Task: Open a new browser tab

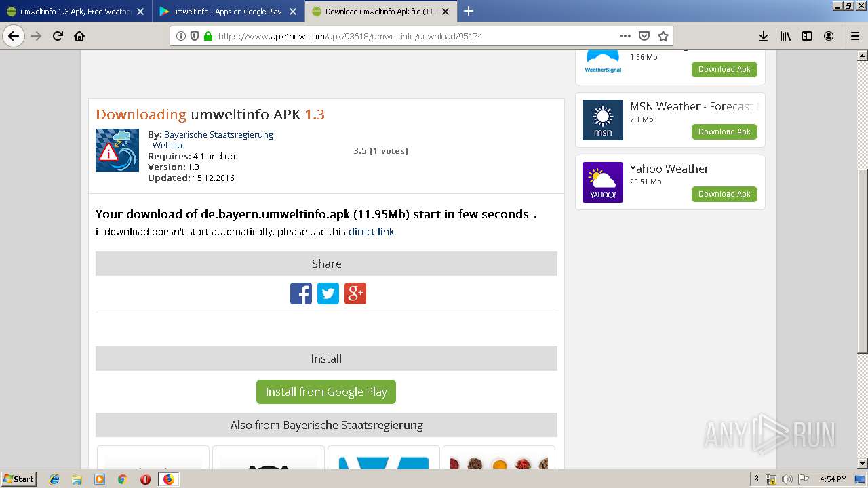Action: 468,11
